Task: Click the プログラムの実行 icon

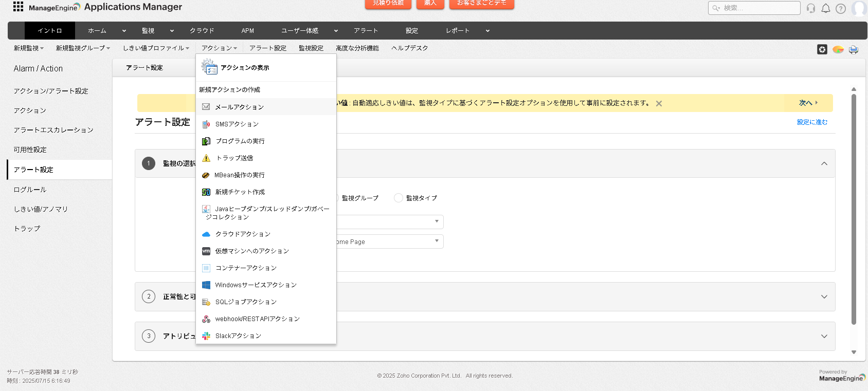Action: pos(206,141)
